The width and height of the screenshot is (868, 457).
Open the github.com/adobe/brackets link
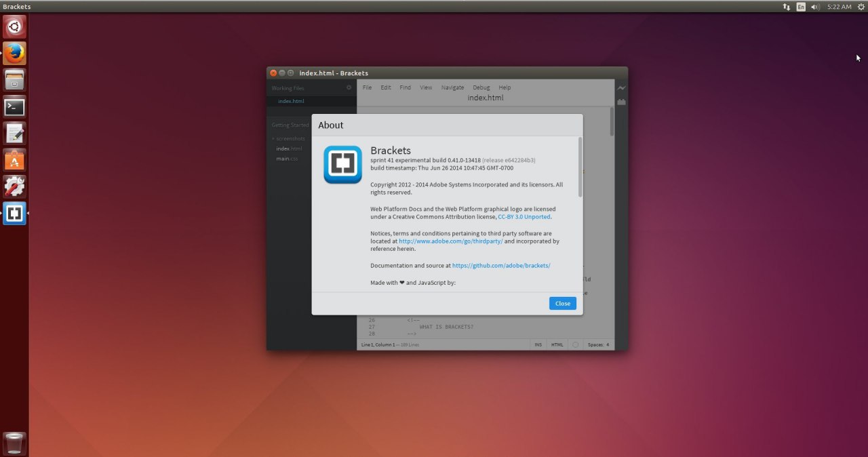click(501, 266)
